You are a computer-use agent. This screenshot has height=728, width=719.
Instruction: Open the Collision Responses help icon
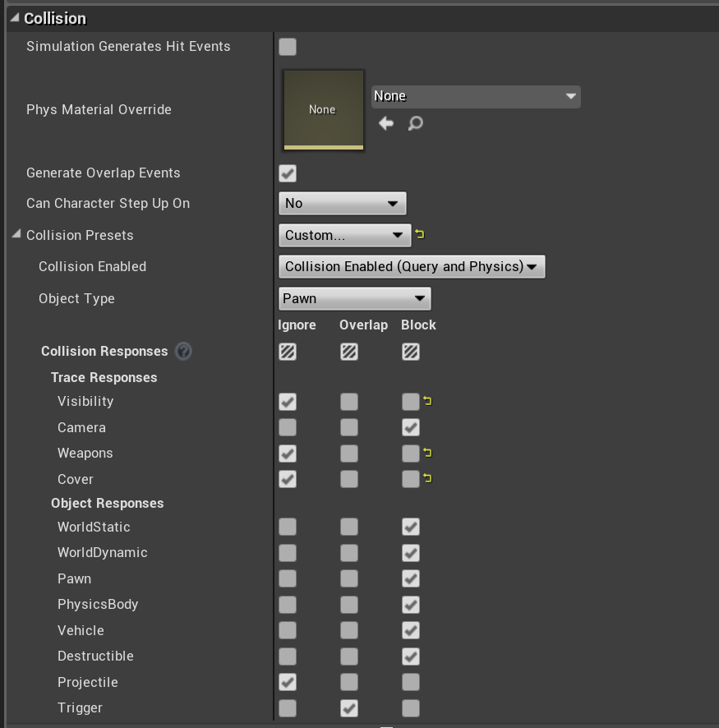click(183, 351)
